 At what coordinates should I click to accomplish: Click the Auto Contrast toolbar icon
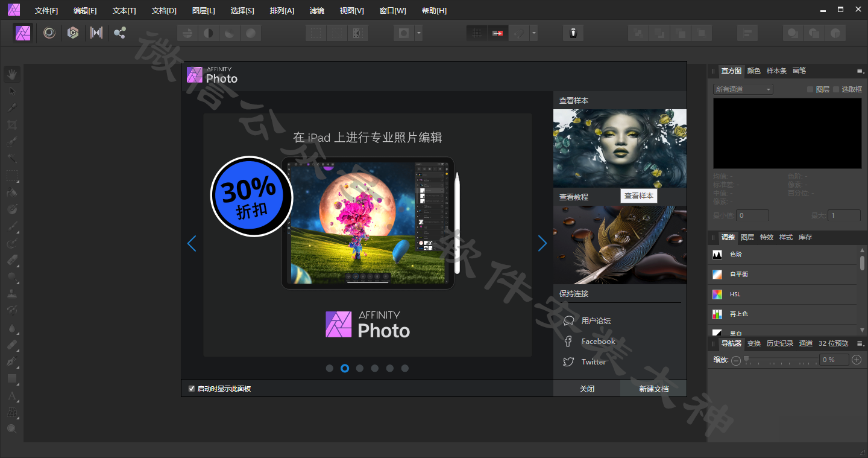[x=209, y=33]
